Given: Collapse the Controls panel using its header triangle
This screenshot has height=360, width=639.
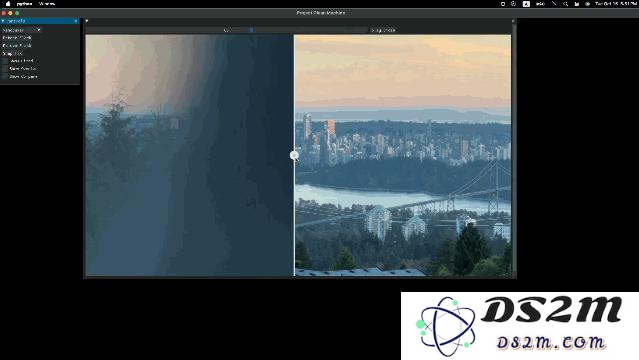Looking at the screenshot, I should [3, 21].
